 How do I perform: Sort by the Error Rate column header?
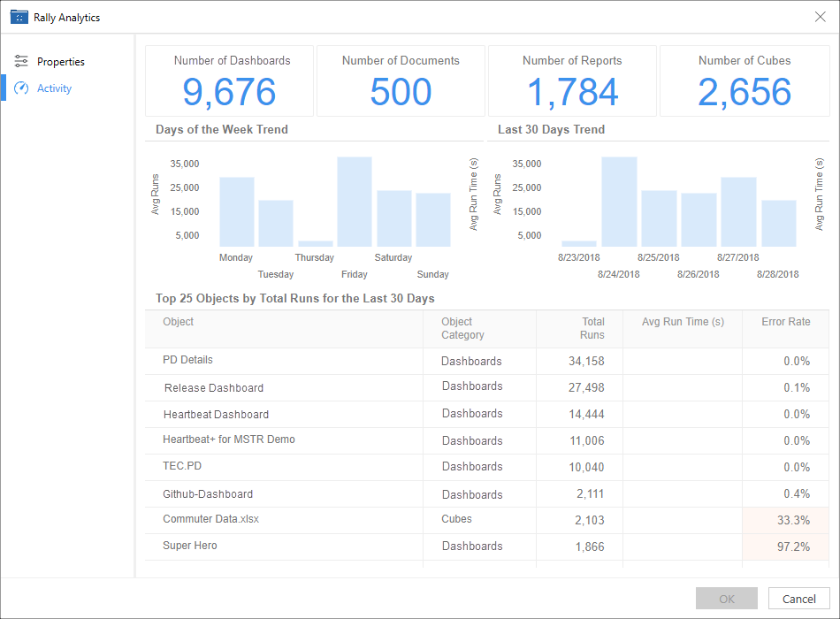(x=785, y=322)
